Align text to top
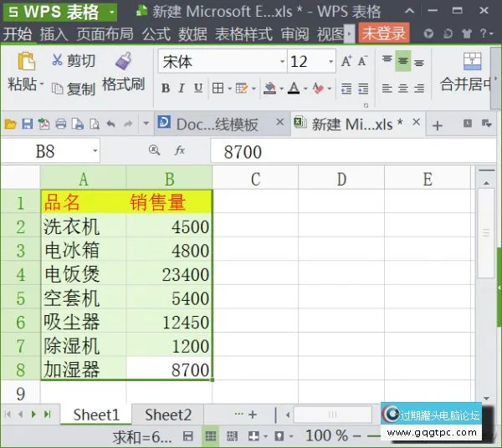The height and width of the screenshot is (448, 502). [387, 60]
